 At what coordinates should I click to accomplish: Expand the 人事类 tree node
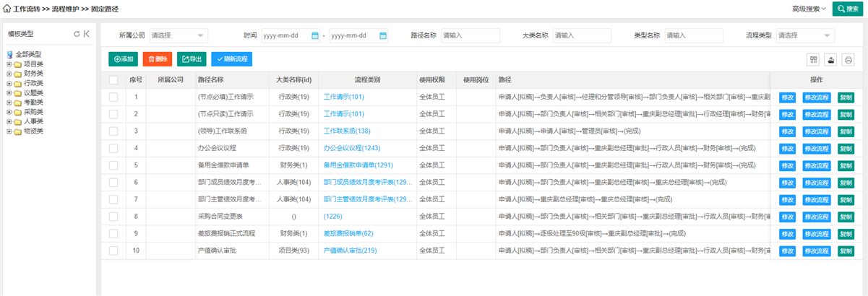(9, 121)
